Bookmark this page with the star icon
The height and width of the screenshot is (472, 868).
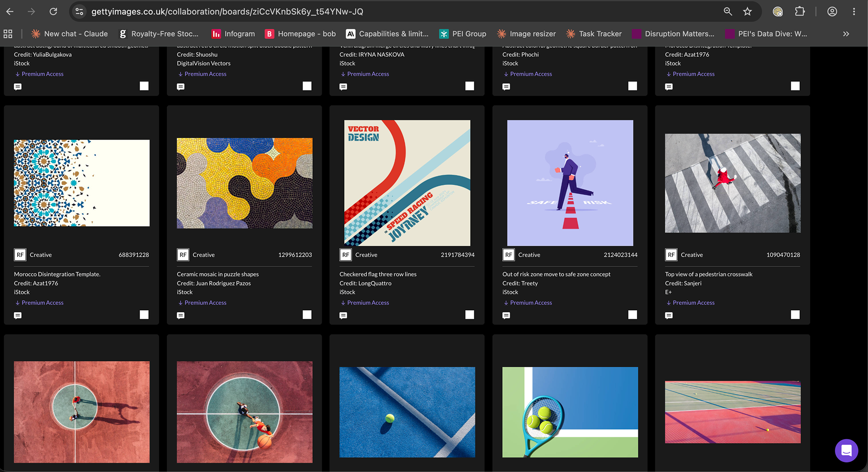(747, 12)
